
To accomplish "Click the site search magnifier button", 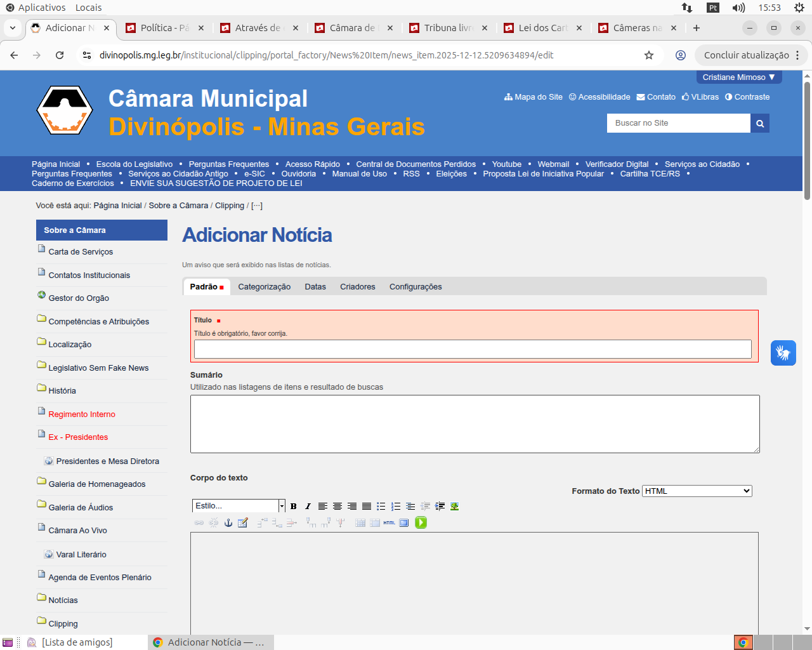I will point(759,123).
